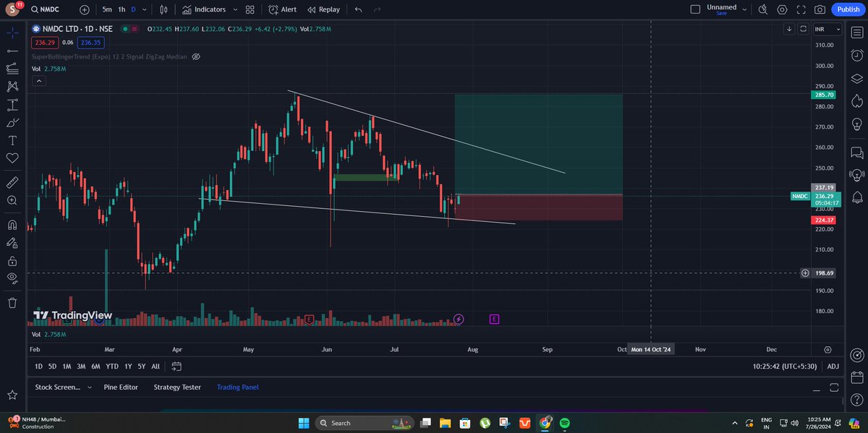
Task: Open the object tree layers panel
Action: tap(857, 79)
